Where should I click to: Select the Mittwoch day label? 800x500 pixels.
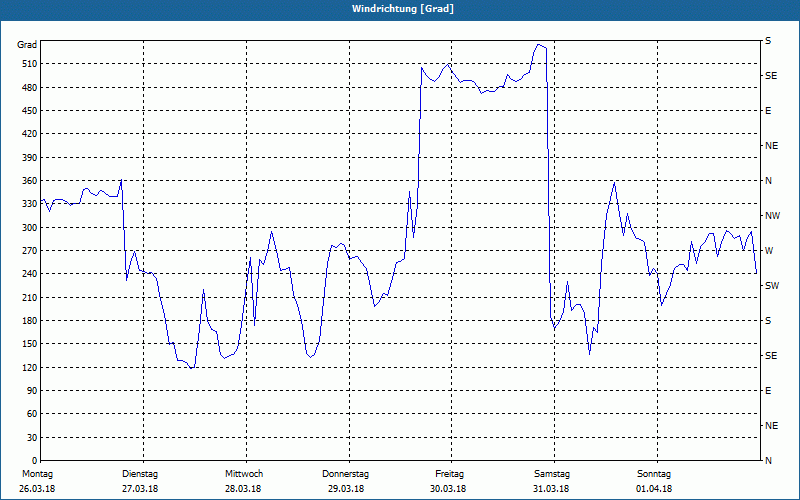click(244, 474)
